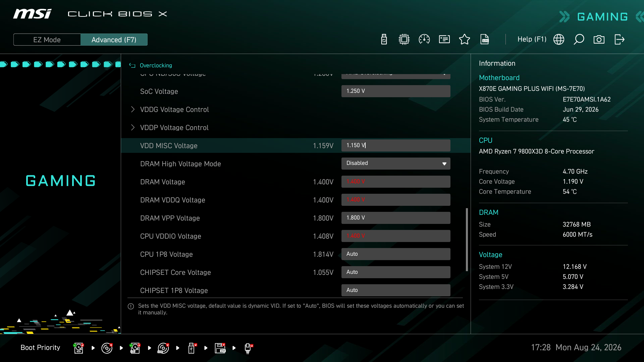
Task: Open the partially hidden CPU NB/SoC dropdown
Action: (x=396, y=76)
